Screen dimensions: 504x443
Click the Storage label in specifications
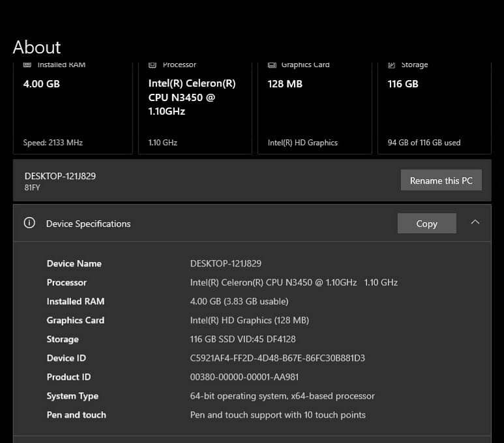coord(63,339)
